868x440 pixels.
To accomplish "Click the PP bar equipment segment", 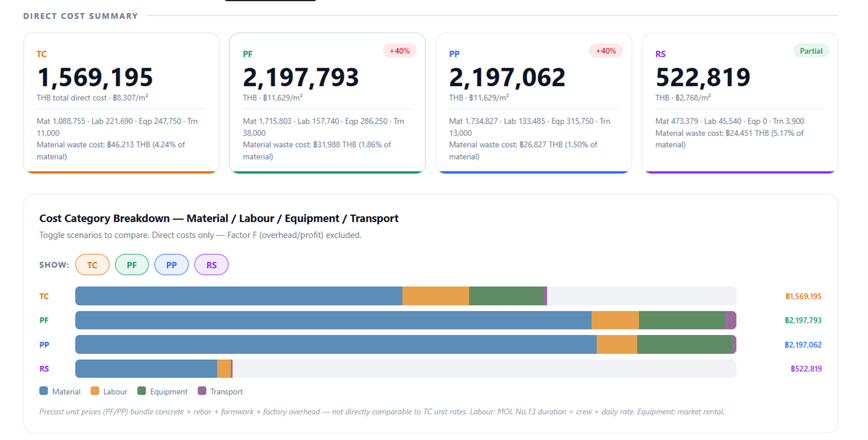I will (x=685, y=344).
